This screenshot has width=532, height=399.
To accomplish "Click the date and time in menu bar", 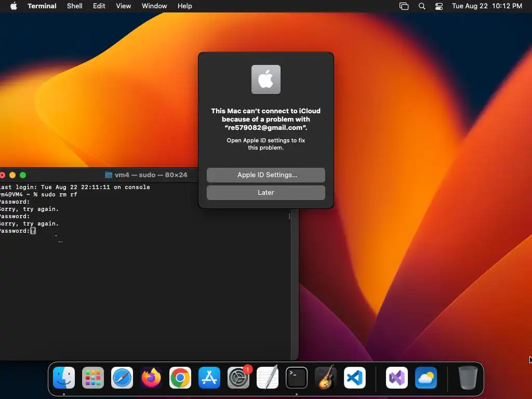I will coord(487,6).
